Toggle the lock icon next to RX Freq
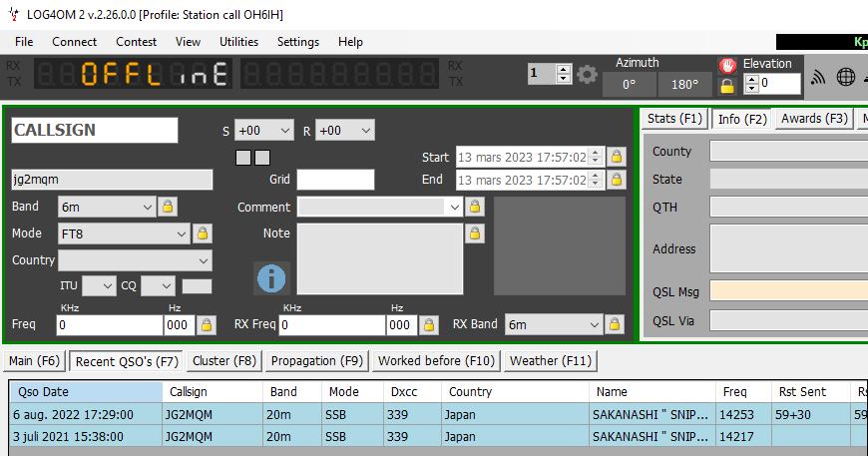The image size is (868, 456). tap(428, 325)
